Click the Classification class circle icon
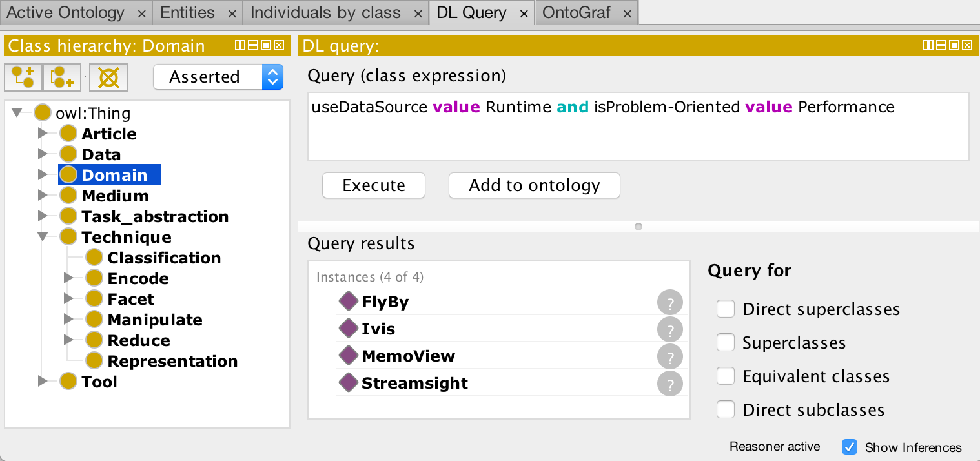980x461 pixels. [x=94, y=258]
